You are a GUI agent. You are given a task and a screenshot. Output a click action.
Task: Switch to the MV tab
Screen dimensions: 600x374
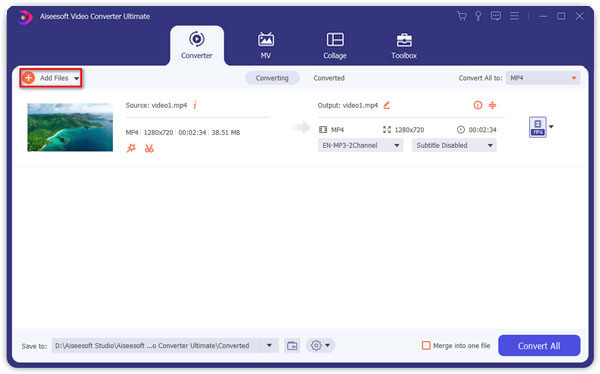(x=266, y=45)
